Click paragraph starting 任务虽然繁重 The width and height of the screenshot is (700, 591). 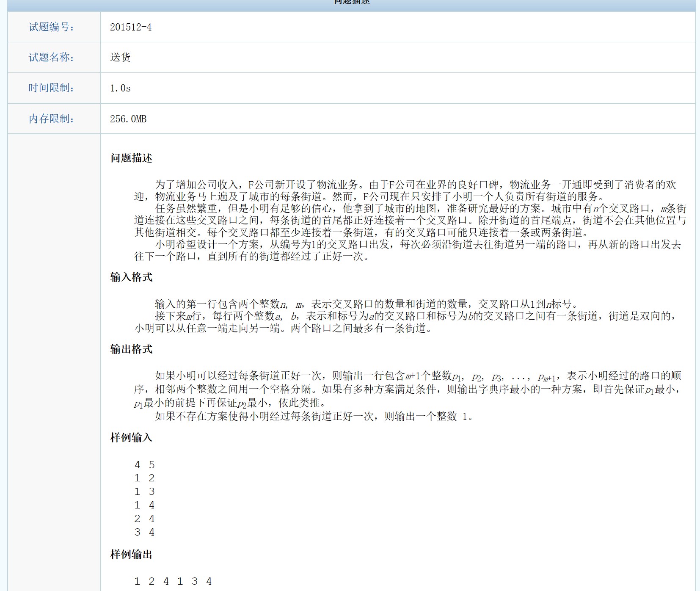(x=410, y=221)
